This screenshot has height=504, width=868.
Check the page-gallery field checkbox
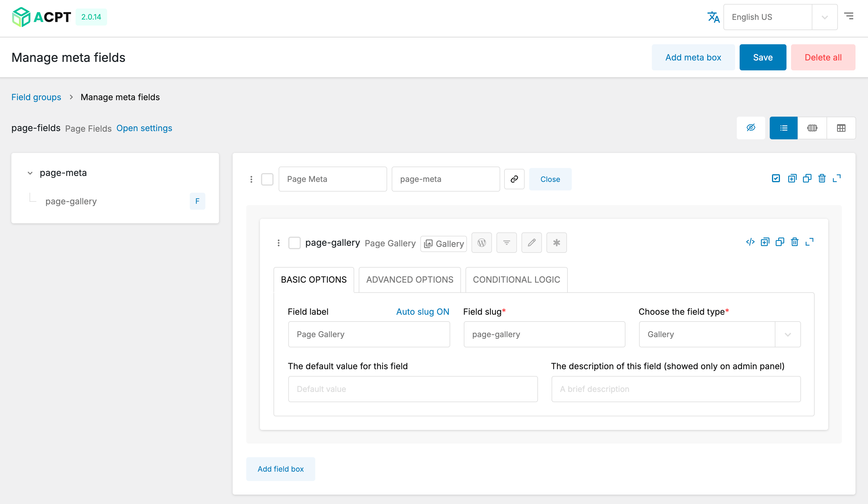(295, 243)
